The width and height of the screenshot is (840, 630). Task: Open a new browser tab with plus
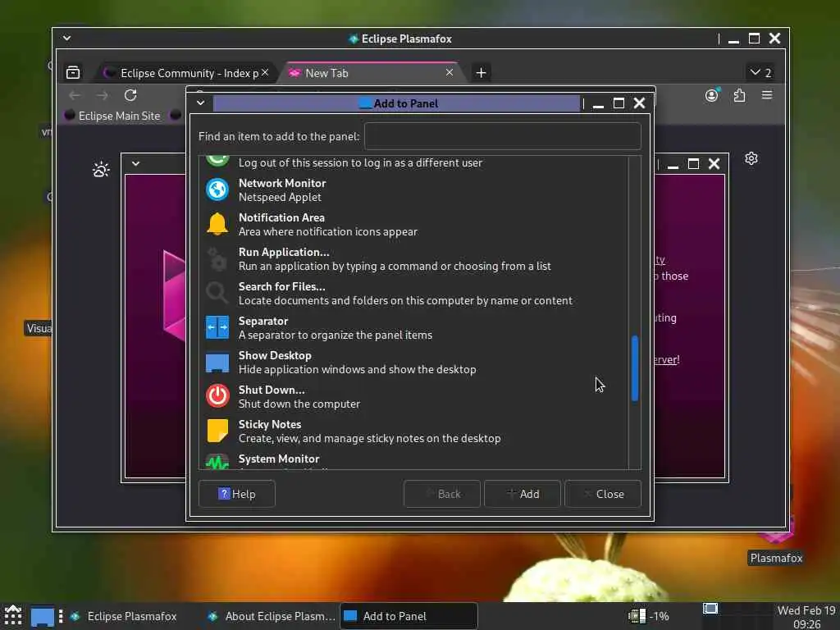[481, 72]
